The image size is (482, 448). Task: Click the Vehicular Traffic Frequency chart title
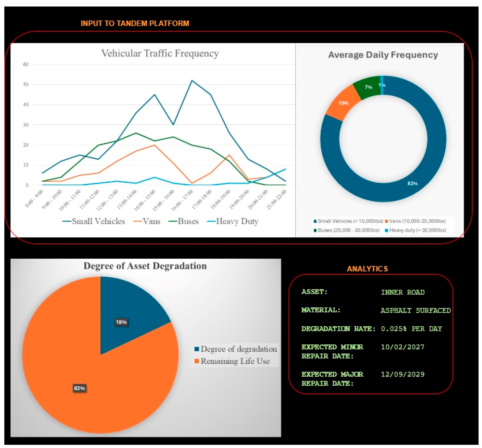tap(160, 53)
